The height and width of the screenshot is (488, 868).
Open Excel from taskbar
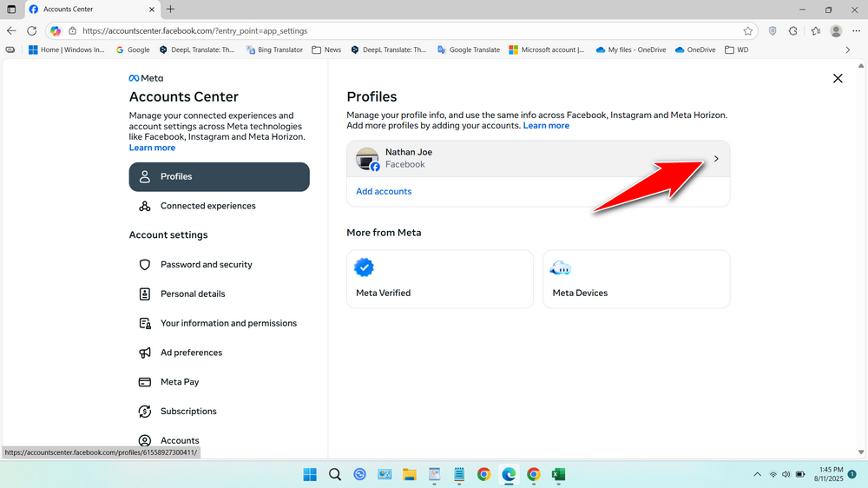click(558, 475)
